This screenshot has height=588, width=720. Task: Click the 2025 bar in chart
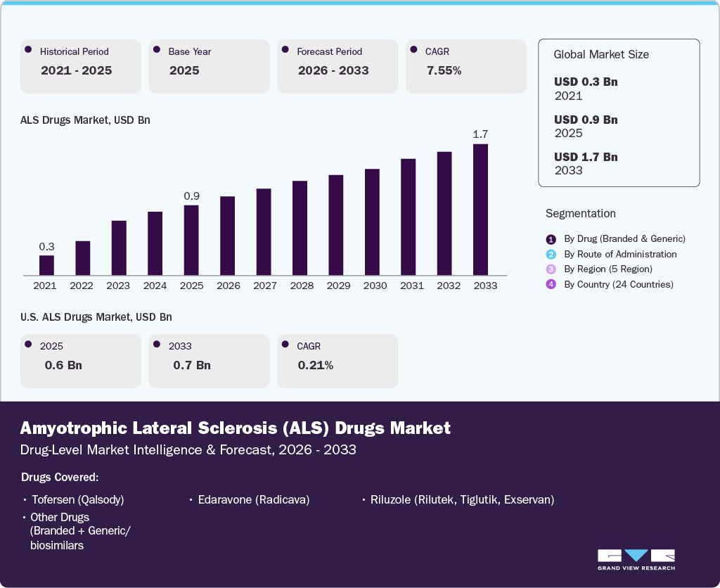191,241
